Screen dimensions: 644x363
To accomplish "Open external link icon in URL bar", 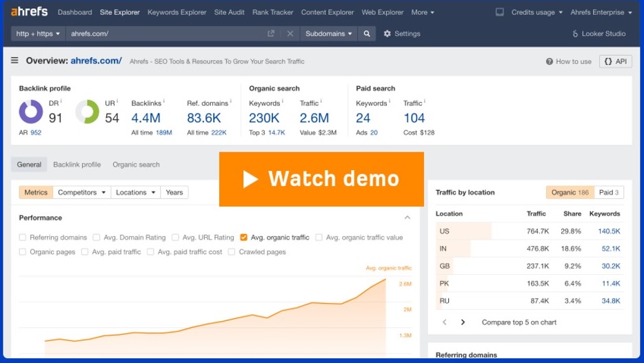I will coord(271,34).
